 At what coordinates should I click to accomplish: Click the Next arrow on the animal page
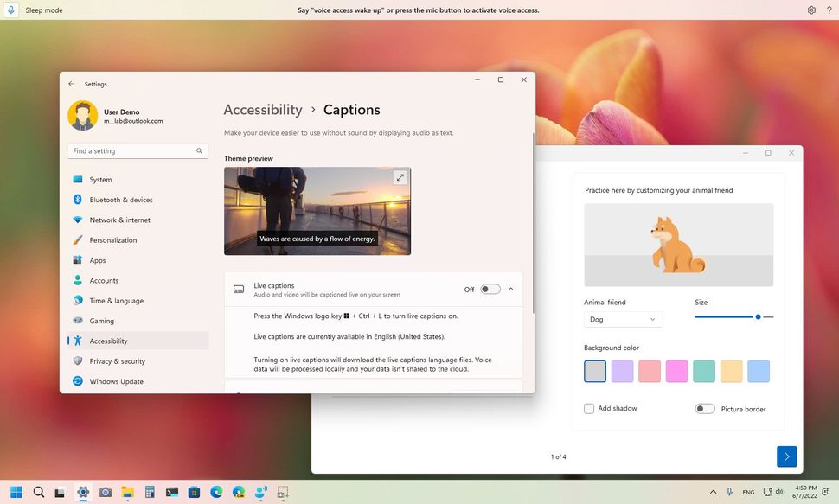click(x=785, y=456)
